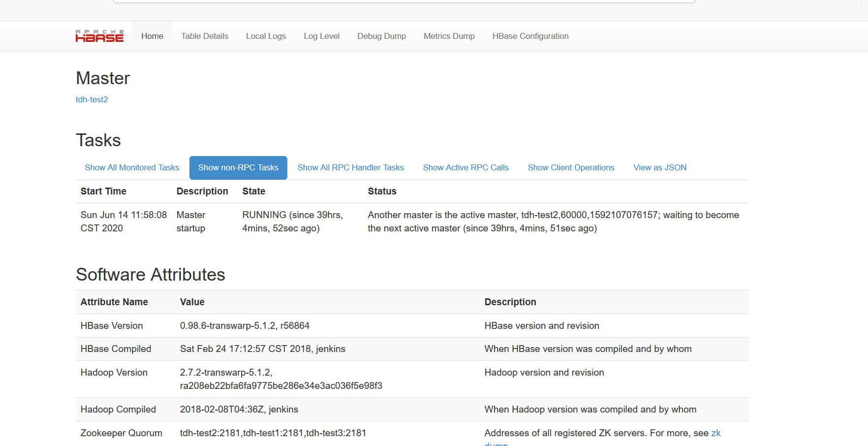
Task: Open the Log Level page
Action: click(x=321, y=36)
